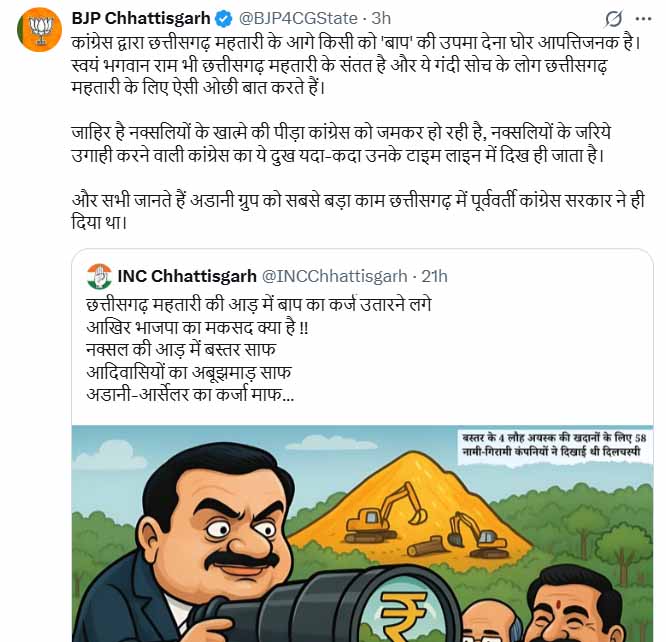
Task: Open the INC Chhattisgarh display name
Action: (x=187, y=276)
